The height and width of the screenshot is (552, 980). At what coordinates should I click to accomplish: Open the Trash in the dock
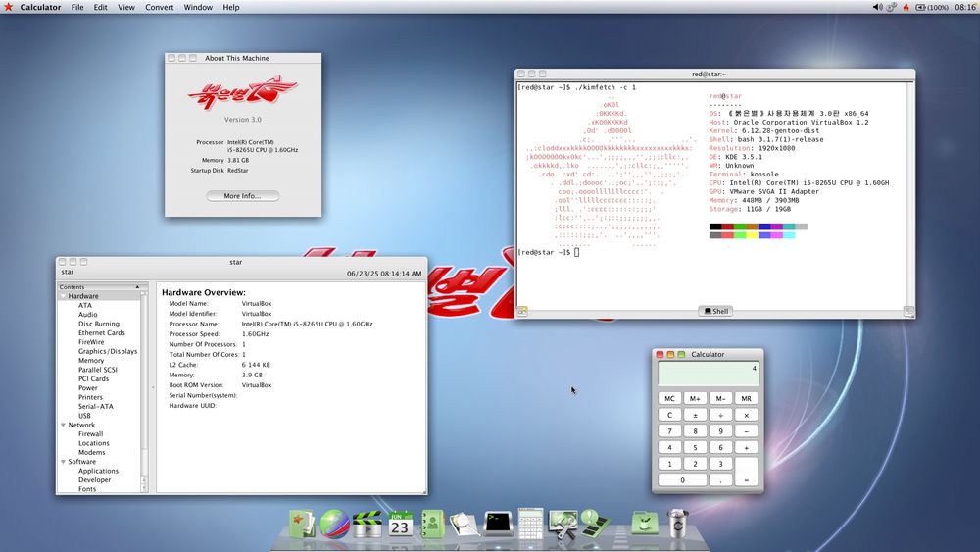pyautogui.click(x=677, y=523)
